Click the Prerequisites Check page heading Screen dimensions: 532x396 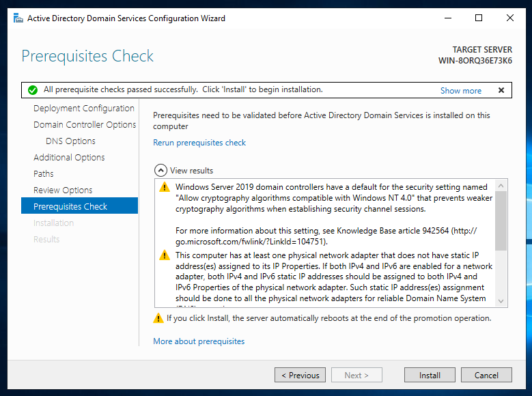(87, 56)
